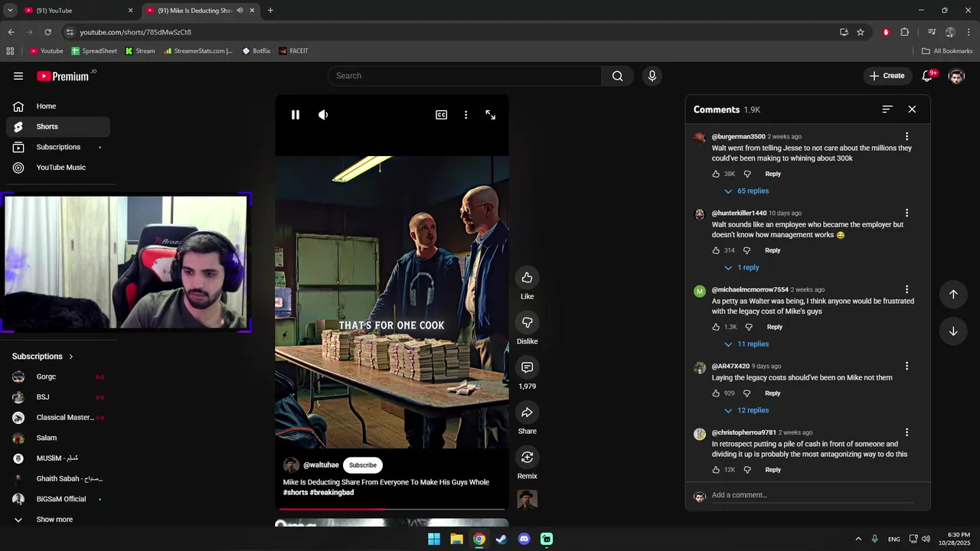Share this Short

[x=527, y=412]
